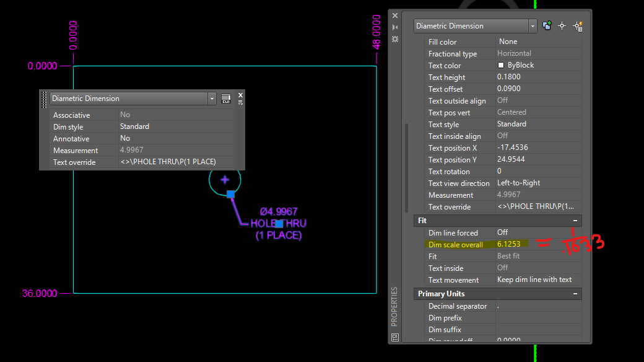Click the PROPERTIES vertical sidebar tab
The image size is (644, 362).
[x=394, y=316]
